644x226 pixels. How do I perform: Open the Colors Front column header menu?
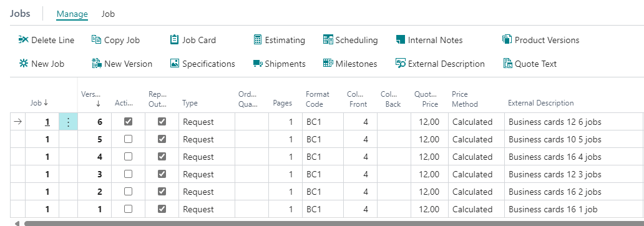click(358, 99)
